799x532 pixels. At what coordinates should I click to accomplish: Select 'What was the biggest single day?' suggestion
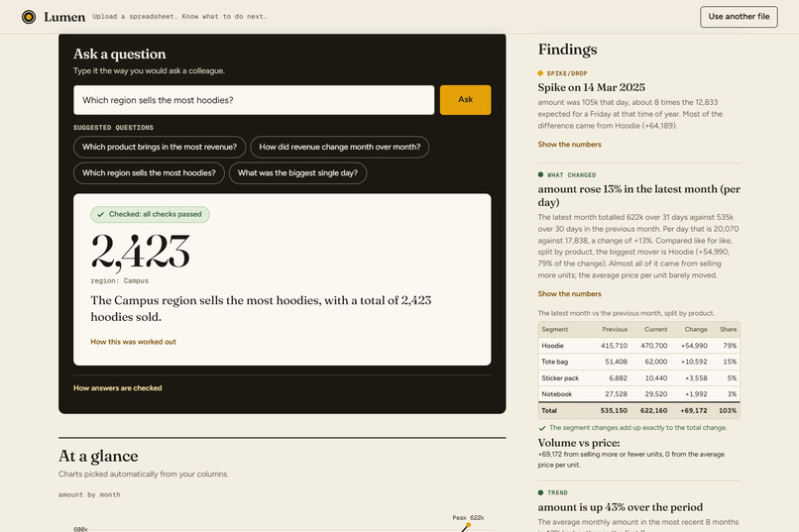[297, 173]
